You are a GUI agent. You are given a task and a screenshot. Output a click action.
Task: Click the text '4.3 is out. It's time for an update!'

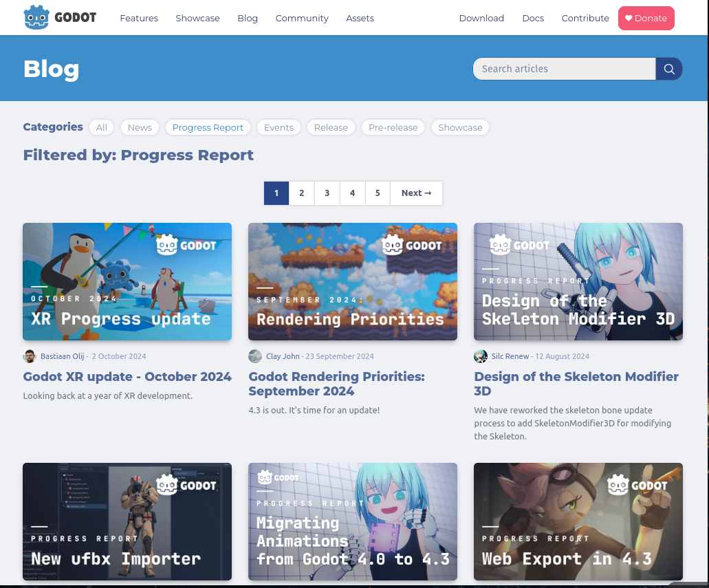tap(314, 411)
